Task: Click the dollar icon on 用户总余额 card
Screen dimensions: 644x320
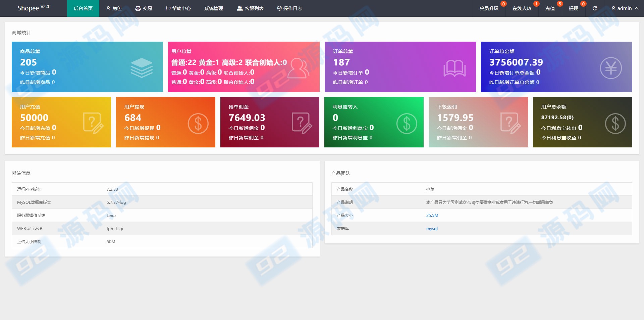Action: [x=615, y=124]
